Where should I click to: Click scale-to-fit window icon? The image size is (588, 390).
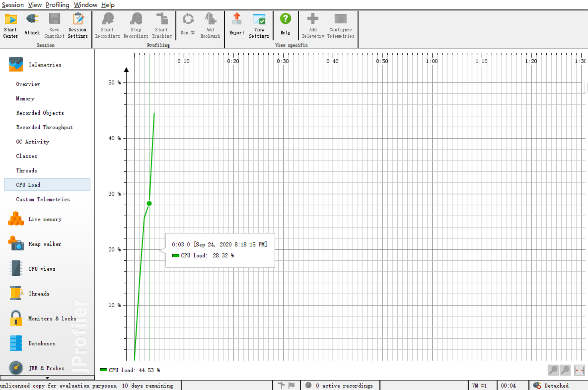pos(579,370)
